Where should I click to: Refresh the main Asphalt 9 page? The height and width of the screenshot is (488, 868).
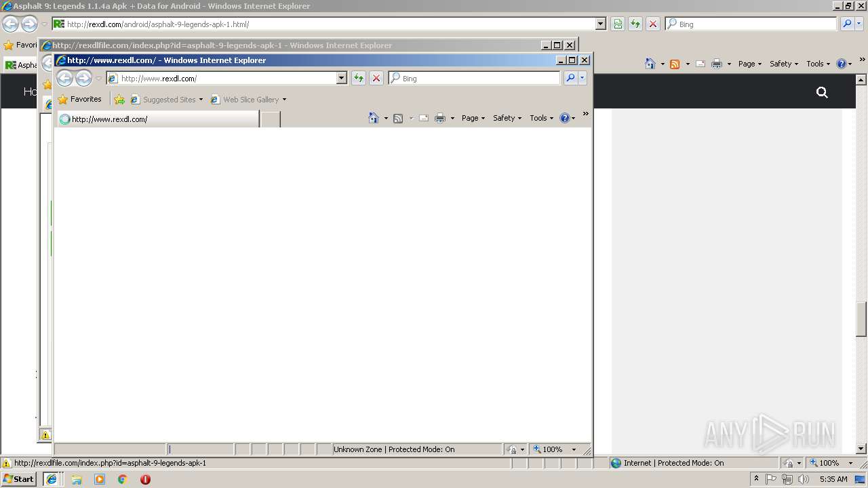click(x=635, y=24)
